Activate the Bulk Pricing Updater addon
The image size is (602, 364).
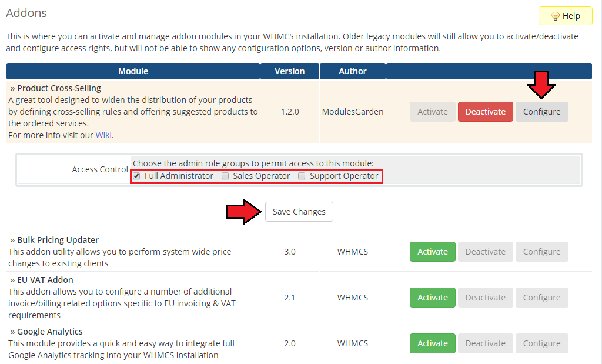point(433,252)
